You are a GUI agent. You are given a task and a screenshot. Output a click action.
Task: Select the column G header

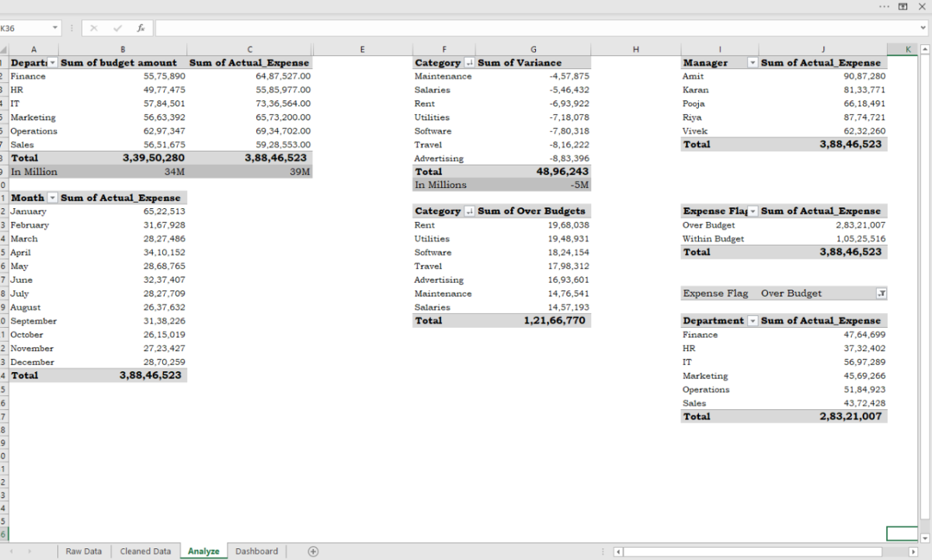(x=533, y=50)
